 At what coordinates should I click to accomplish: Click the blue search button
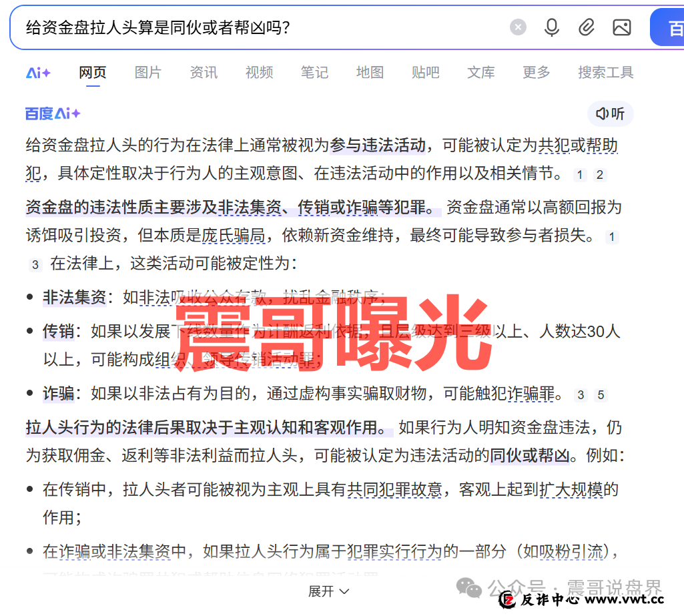[669, 27]
